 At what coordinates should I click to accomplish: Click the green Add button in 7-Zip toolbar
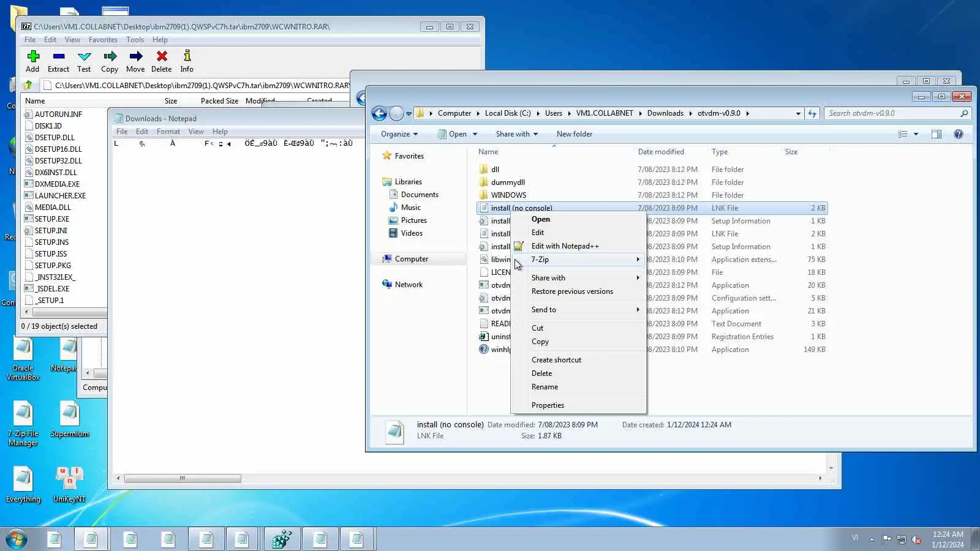point(33,61)
